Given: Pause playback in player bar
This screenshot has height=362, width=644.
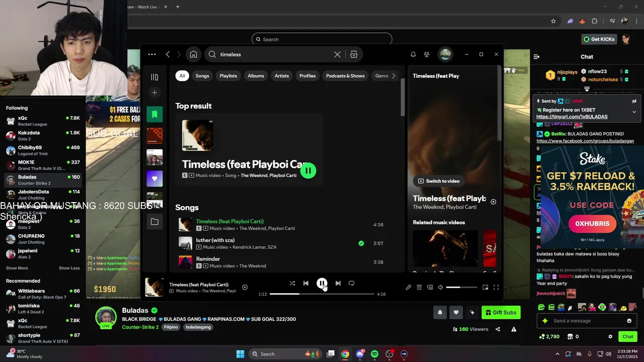Looking at the screenshot, I should point(321,283).
